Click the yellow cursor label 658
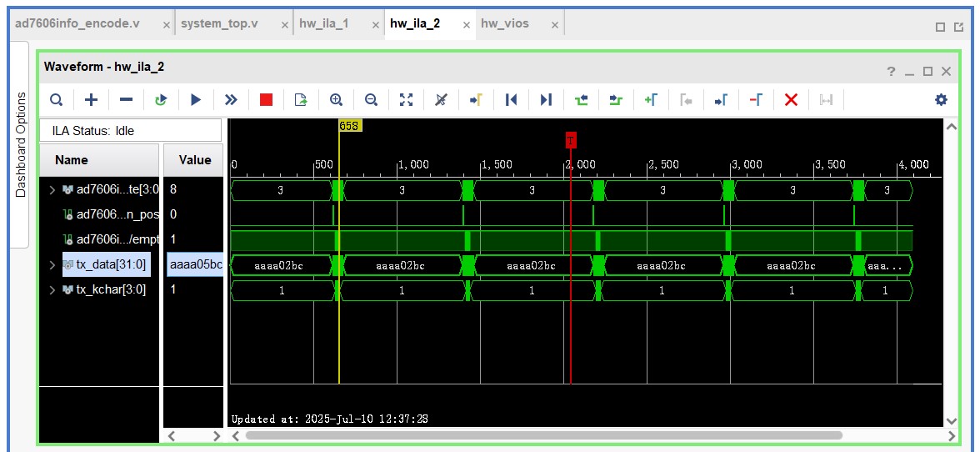 tap(349, 126)
